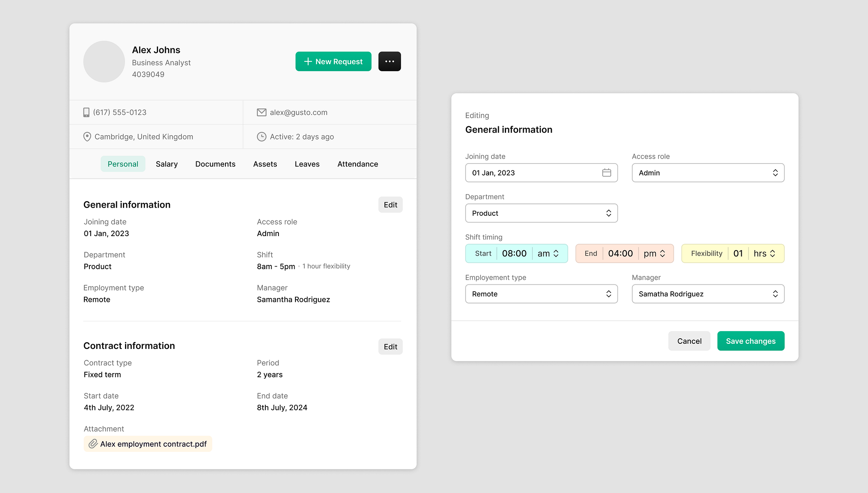Click the plus icon inside New Request button

pos(308,61)
